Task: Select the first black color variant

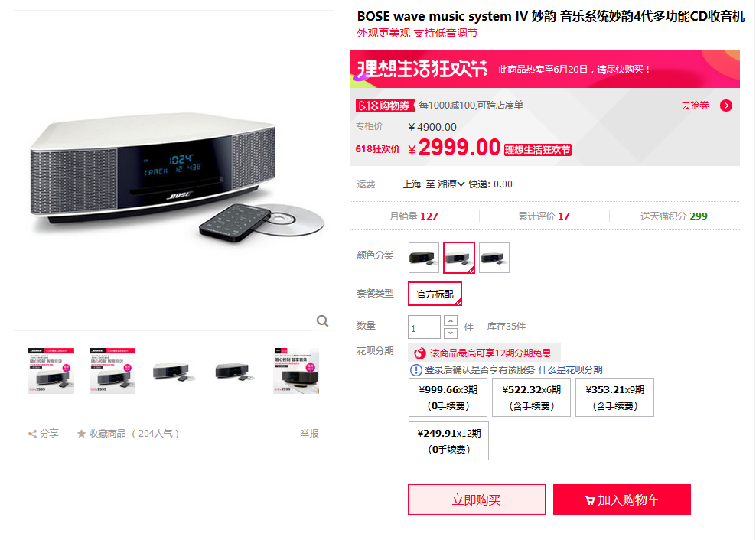Action: [424, 258]
